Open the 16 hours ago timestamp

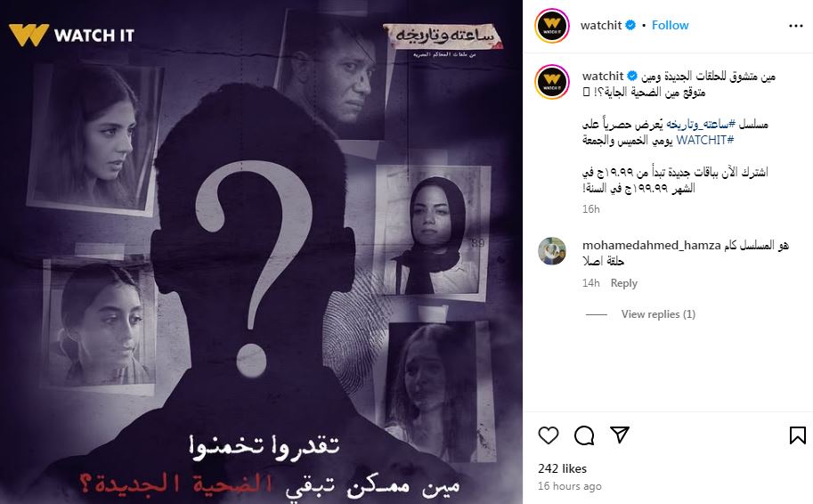[569, 486]
